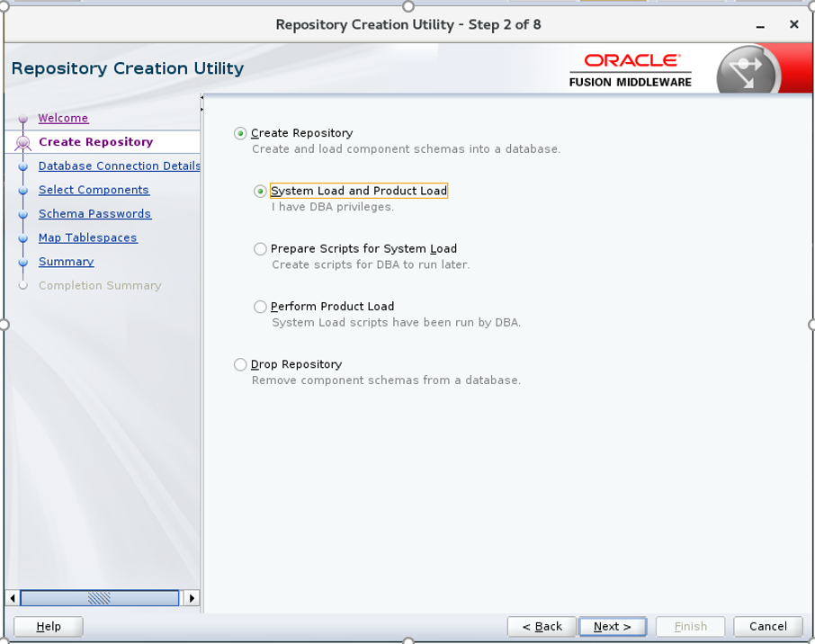The height and width of the screenshot is (644, 815).
Task: Click the round gray utility icon in header
Action: click(x=748, y=70)
